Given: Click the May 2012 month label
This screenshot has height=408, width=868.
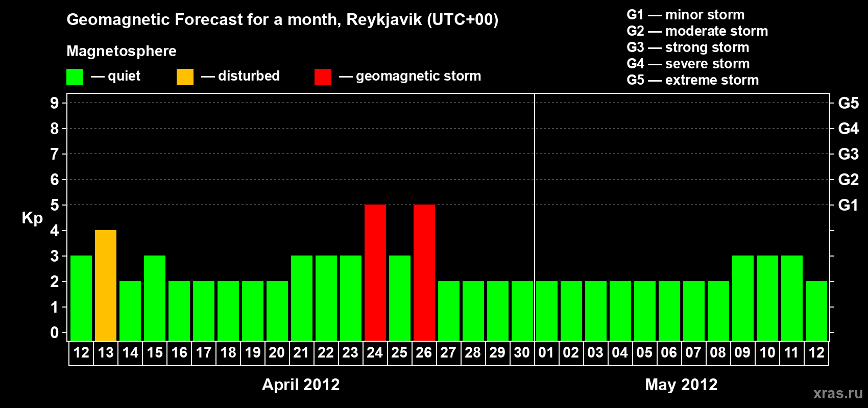Looking at the screenshot, I should [681, 385].
